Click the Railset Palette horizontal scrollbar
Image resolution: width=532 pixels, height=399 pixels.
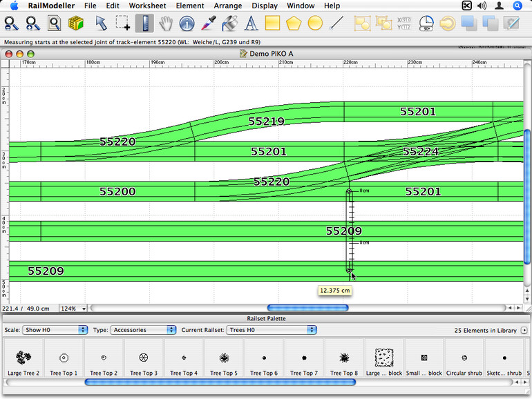tap(220, 382)
